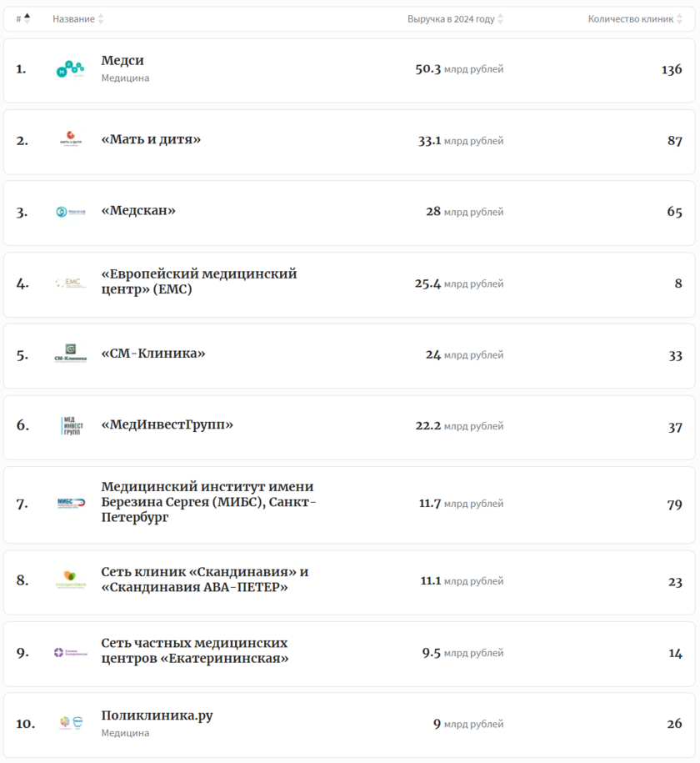Select the Медицинский институт имени Березина row
Screen dimensions: 700x763
coord(350,504)
